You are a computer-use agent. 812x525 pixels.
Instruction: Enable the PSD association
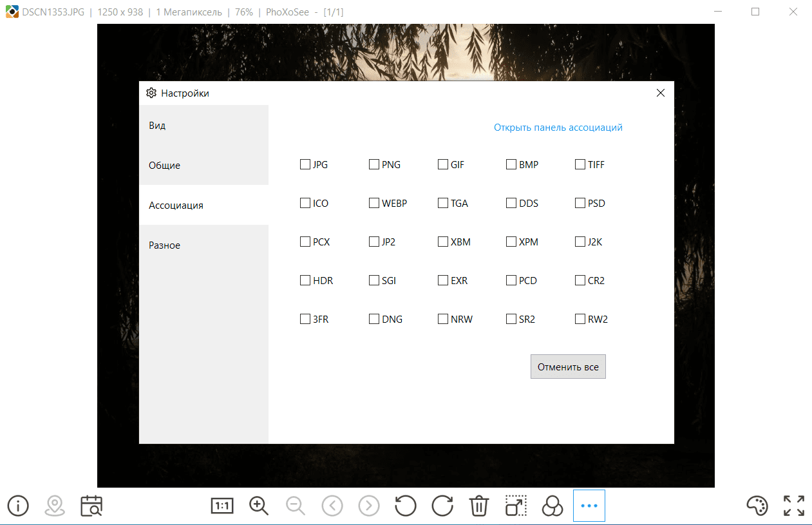coord(580,203)
